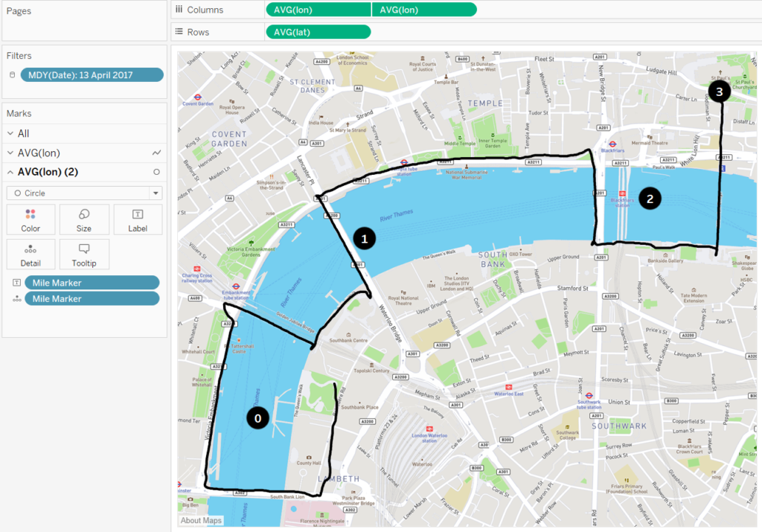Click the circle mark icon beside AVG(lon) (2)
762x532 pixels.
click(x=156, y=172)
